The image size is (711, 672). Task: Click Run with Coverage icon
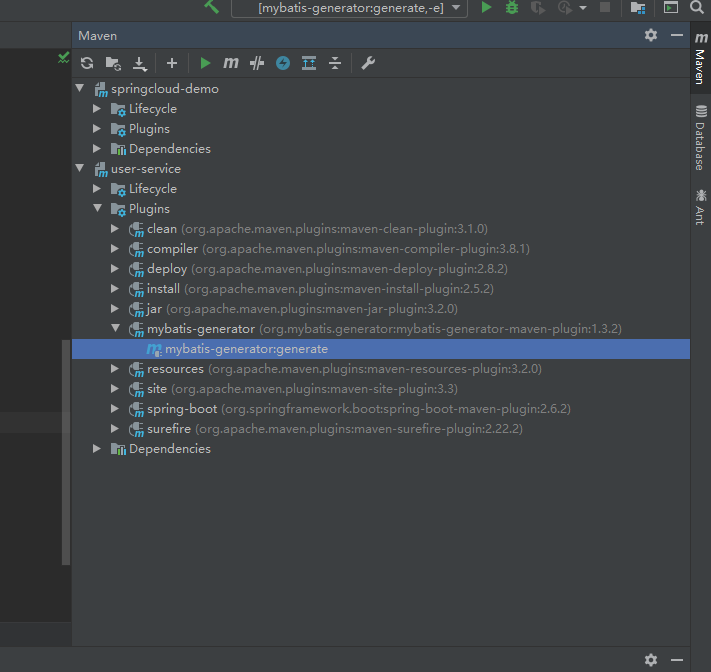538,7
